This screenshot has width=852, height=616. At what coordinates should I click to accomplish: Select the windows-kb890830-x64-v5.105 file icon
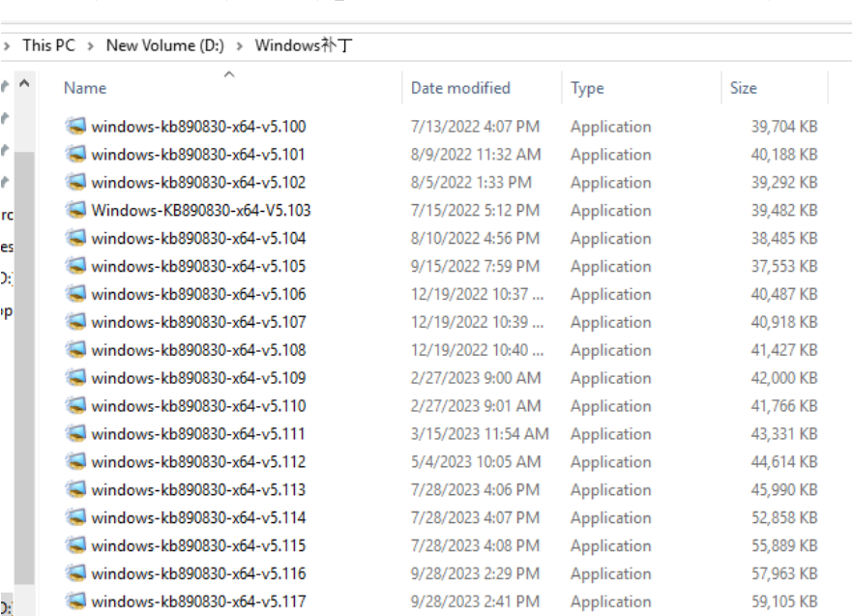pos(75,266)
